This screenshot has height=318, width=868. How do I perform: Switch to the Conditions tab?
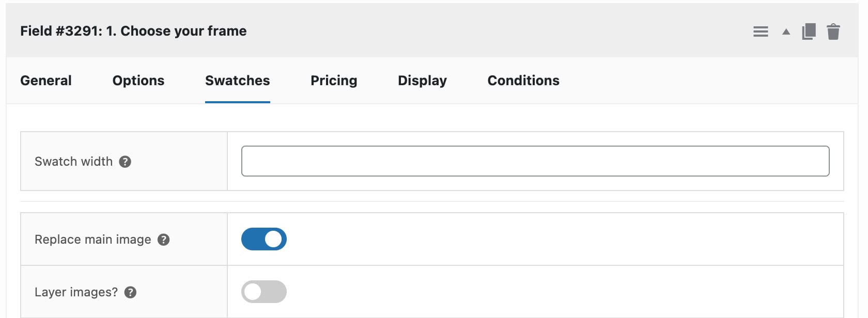tap(523, 81)
